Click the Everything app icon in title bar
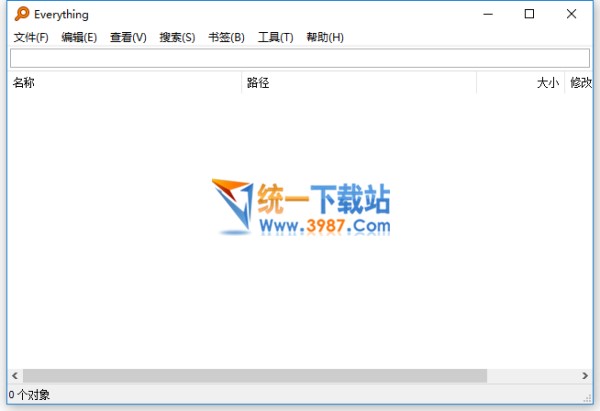The height and width of the screenshot is (411, 600). click(x=21, y=14)
